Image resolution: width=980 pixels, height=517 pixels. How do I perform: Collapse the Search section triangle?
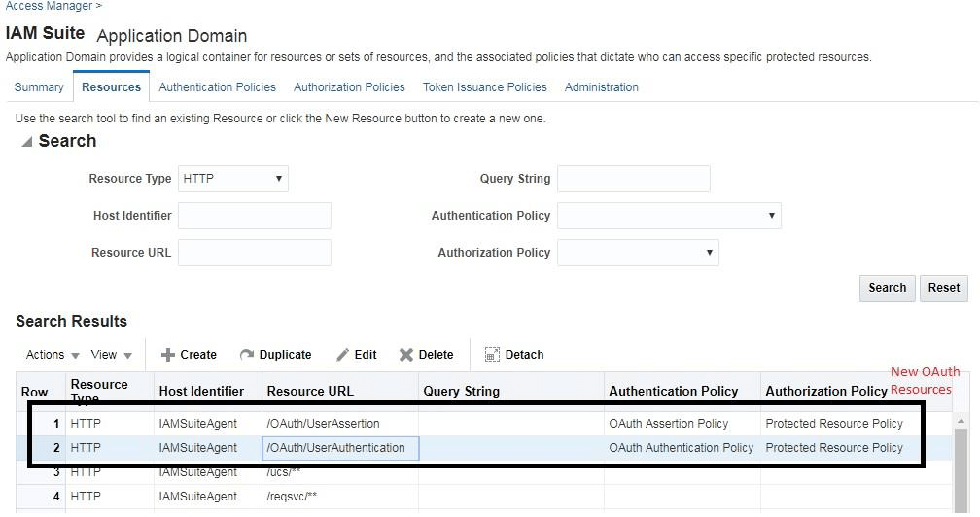point(26,142)
